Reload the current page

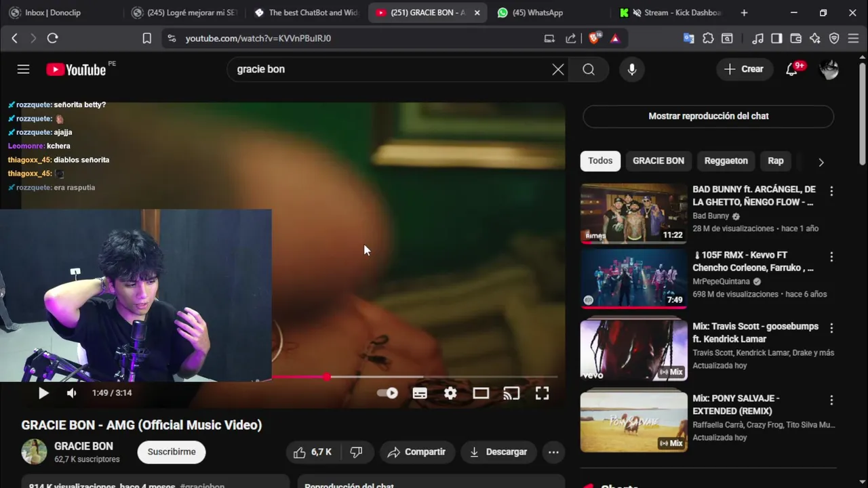pyautogui.click(x=52, y=39)
